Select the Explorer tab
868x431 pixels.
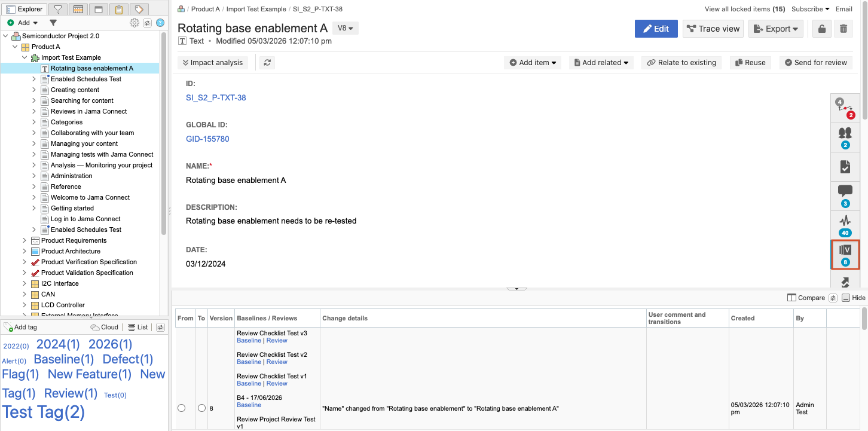click(25, 9)
